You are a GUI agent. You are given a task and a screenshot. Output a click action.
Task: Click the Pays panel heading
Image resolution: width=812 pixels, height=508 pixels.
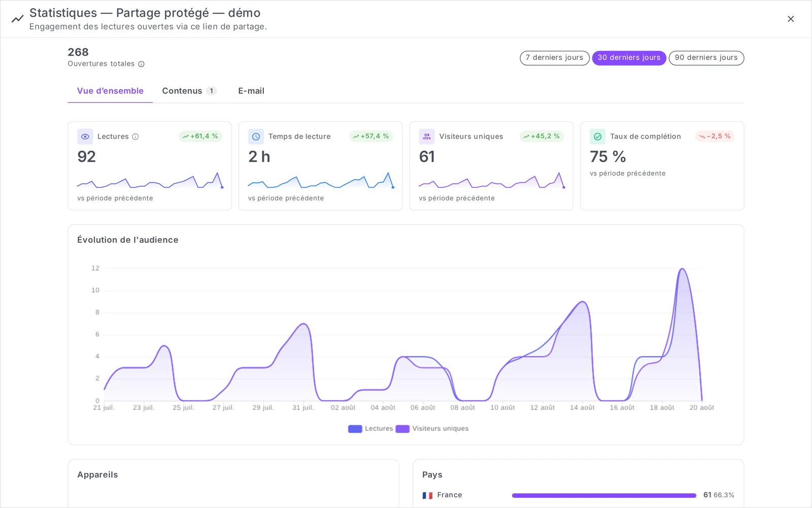(432, 474)
